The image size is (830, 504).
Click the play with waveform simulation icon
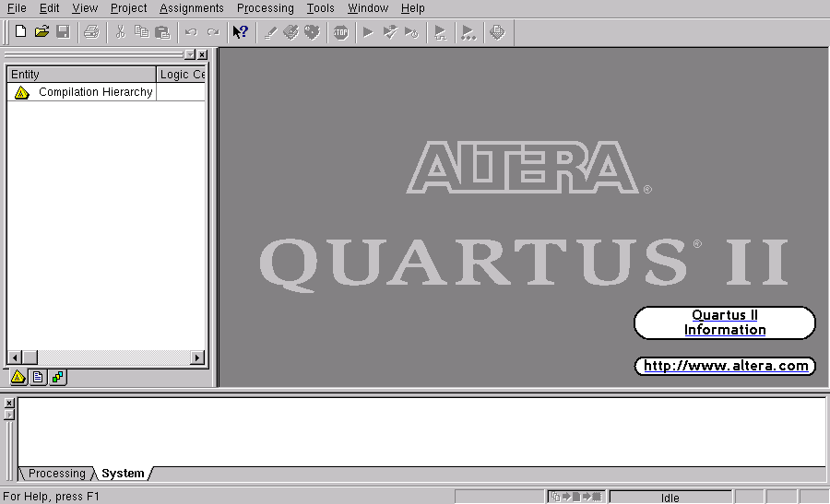tap(440, 33)
